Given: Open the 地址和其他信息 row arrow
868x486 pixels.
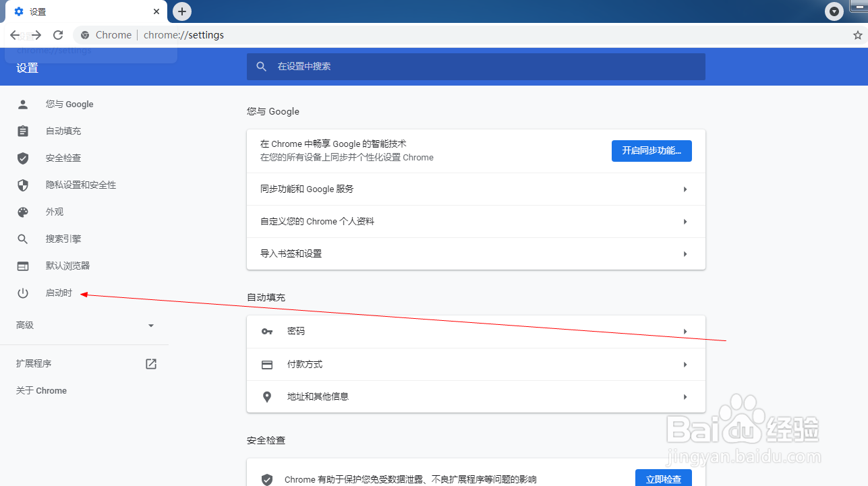Looking at the screenshot, I should 685,397.
